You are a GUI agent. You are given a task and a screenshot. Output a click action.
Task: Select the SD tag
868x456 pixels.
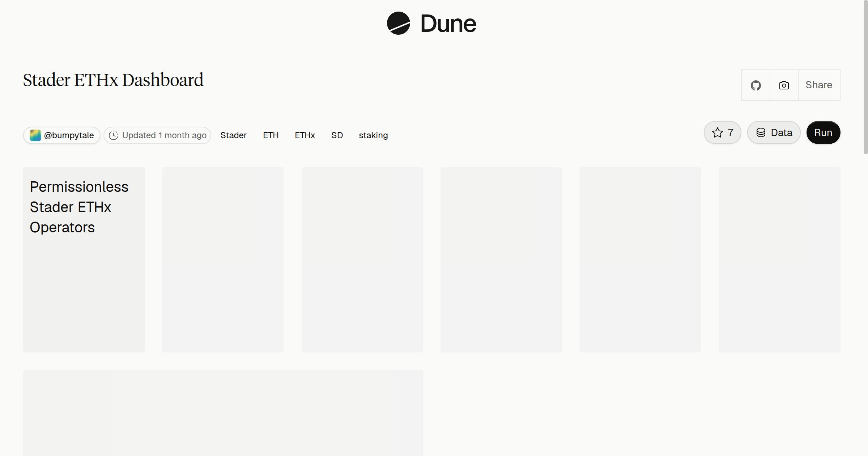coord(337,135)
